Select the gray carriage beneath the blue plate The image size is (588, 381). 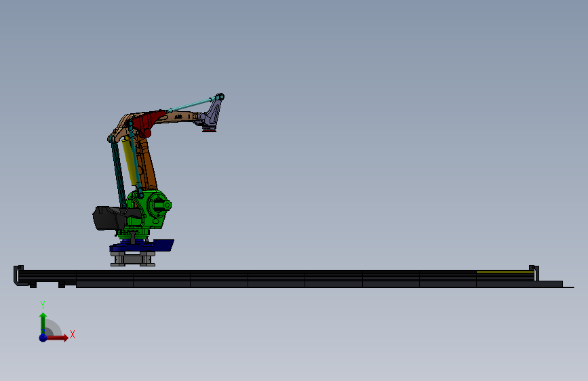click(133, 259)
